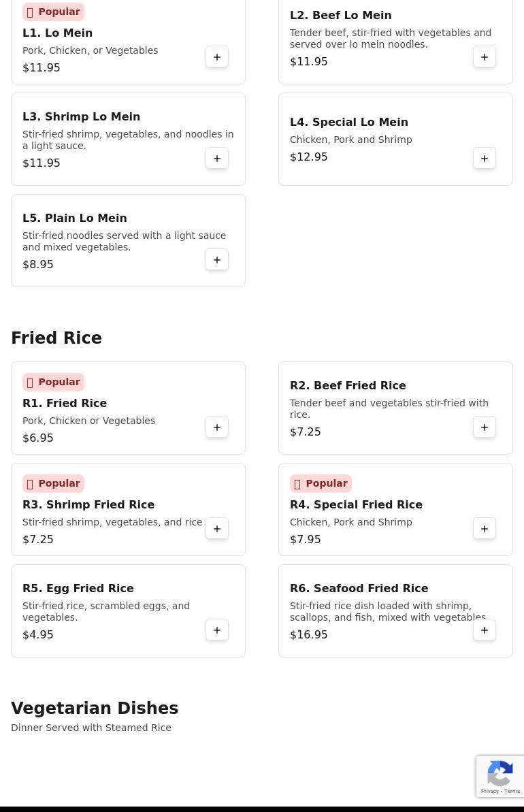Add R6. Seafood Fried Rice to cart
This screenshot has height=812, width=524.
click(x=484, y=630)
